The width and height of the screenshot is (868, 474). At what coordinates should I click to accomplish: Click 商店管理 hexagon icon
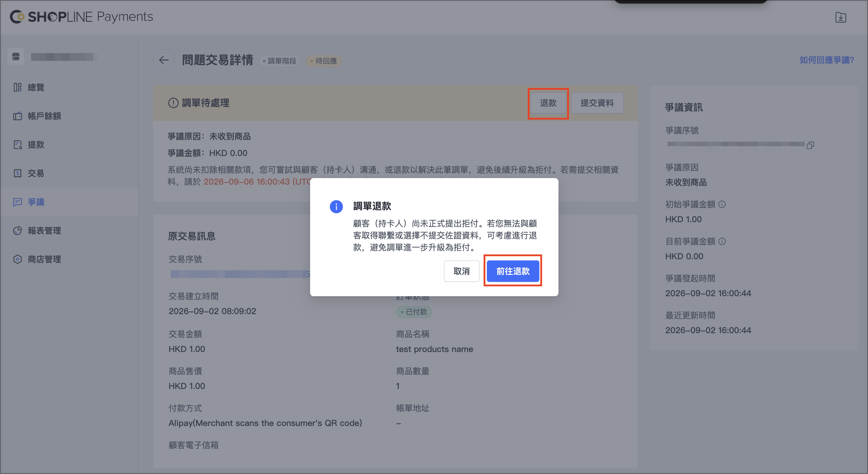click(x=18, y=259)
